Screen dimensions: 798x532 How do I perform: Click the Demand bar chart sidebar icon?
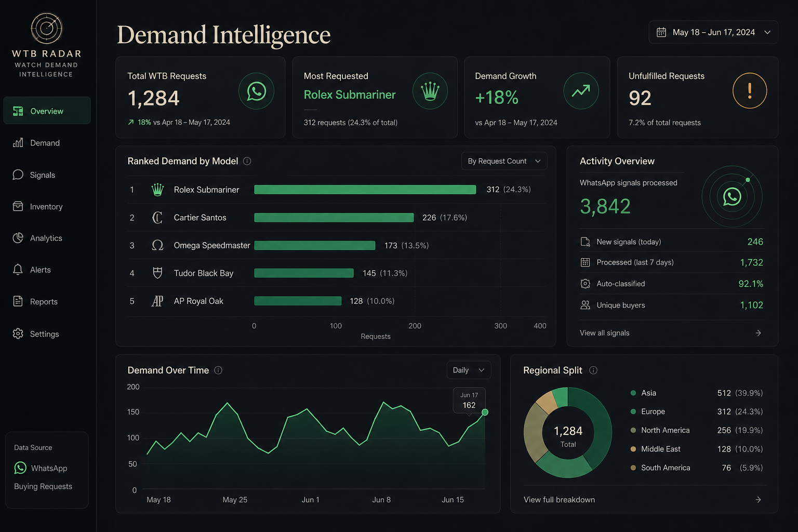(x=18, y=142)
